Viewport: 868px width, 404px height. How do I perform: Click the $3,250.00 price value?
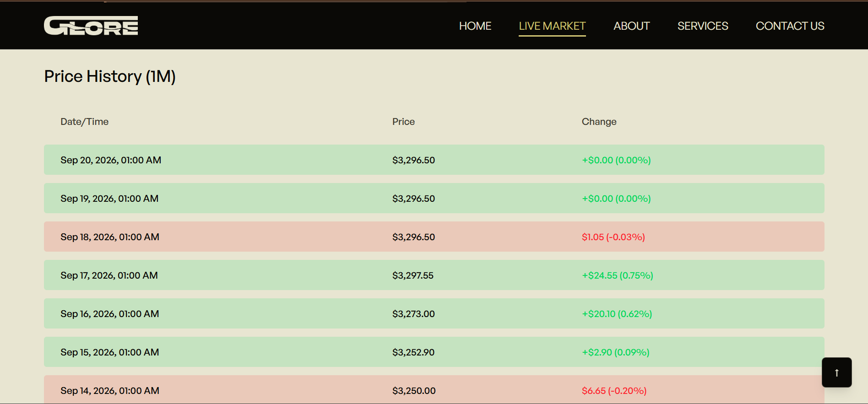coord(414,391)
